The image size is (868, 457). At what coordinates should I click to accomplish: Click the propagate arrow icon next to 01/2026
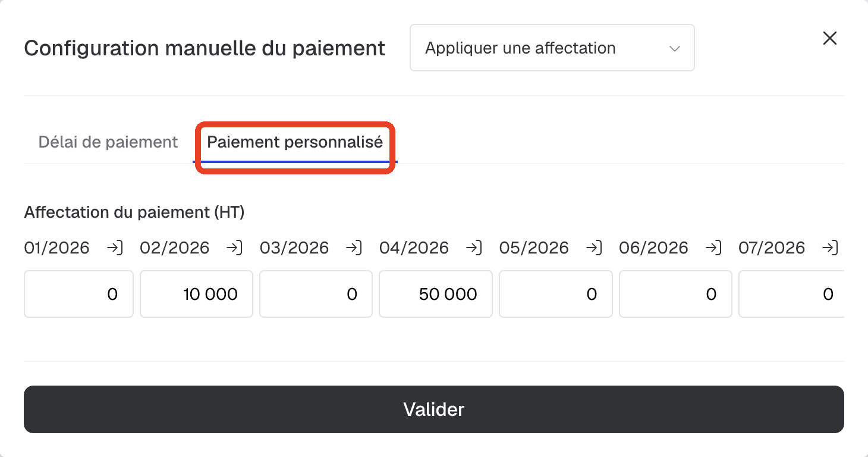[115, 248]
